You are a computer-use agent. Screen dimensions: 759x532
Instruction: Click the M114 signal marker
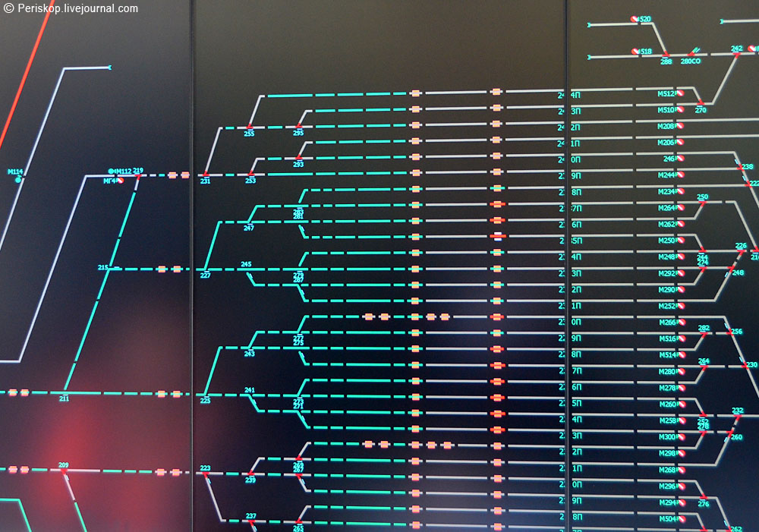(18, 180)
